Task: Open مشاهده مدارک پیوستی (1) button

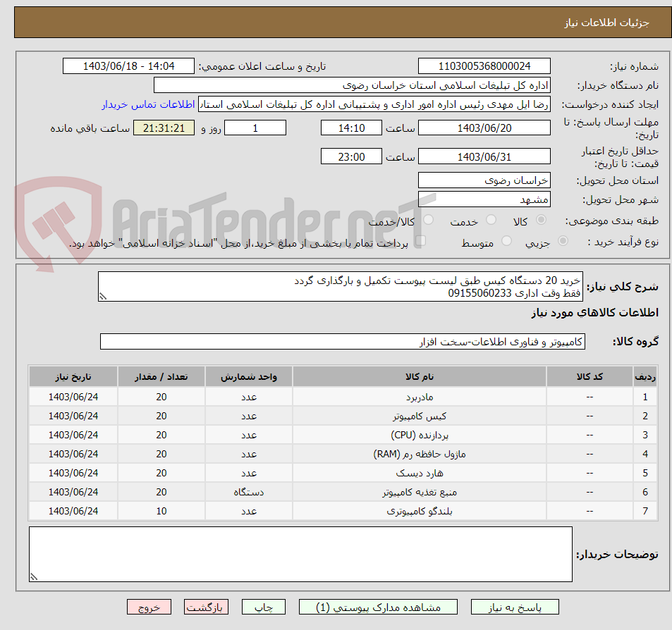Action: click(x=378, y=607)
